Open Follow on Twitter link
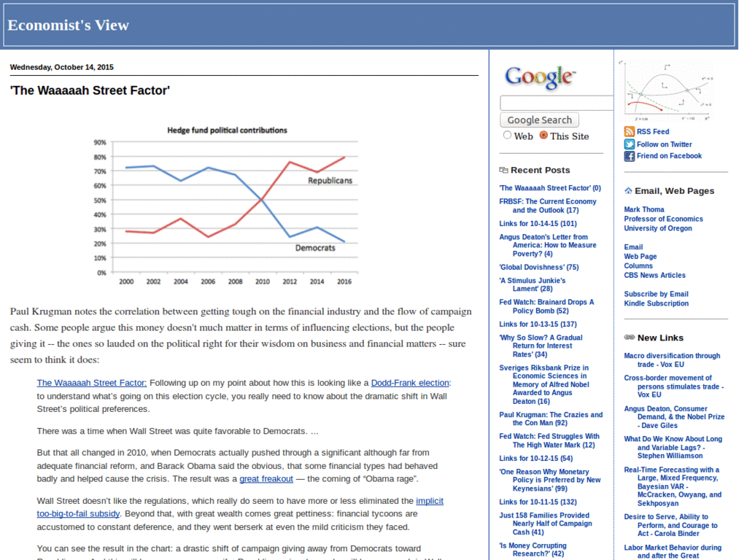 [x=664, y=144]
